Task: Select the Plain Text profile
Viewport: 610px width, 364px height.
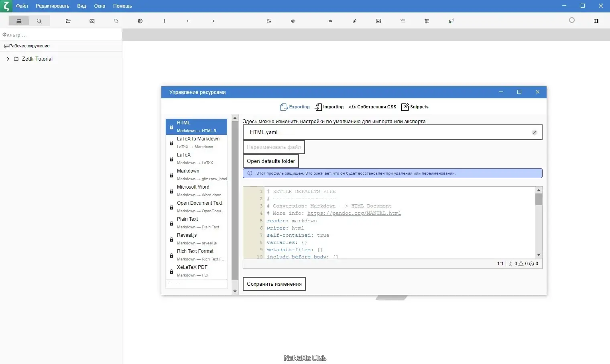Action: pyautogui.click(x=197, y=223)
